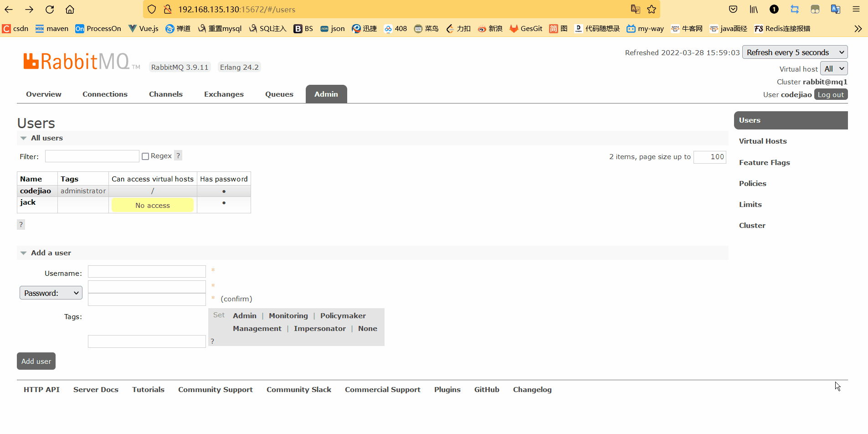Viewport: 868px width, 434px height.
Task: Set the Monitoring tag
Action: pyautogui.click(x=288, y=316)
